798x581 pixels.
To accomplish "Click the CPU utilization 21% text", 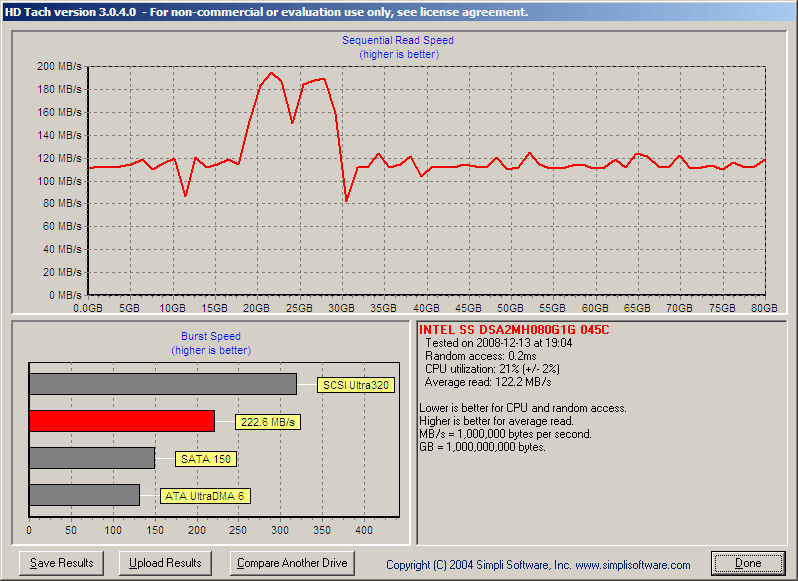I will coord(491,369).
